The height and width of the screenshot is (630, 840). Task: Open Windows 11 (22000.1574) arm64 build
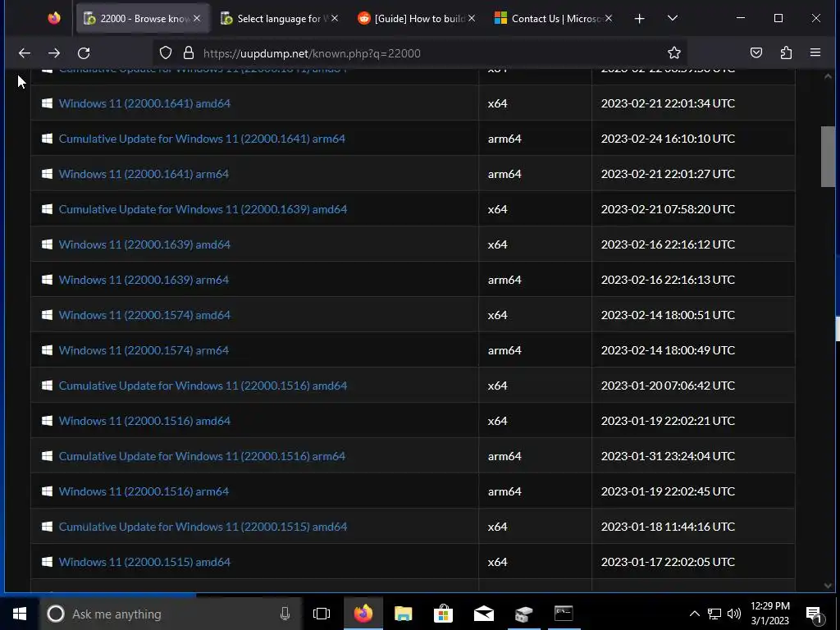click(x=144, y=350)
